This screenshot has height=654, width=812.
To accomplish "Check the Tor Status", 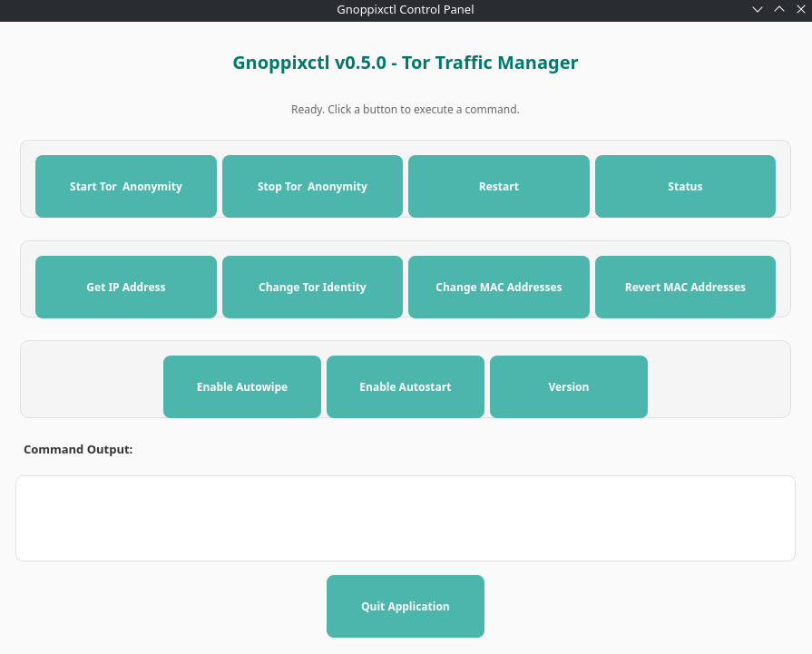I will tap(685, 186).
